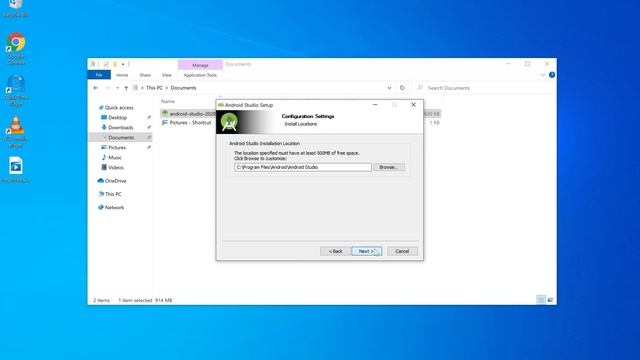Expand the address bar history dropdown
640x360 pixels.
pyautogui.click(x=389, y=88)
